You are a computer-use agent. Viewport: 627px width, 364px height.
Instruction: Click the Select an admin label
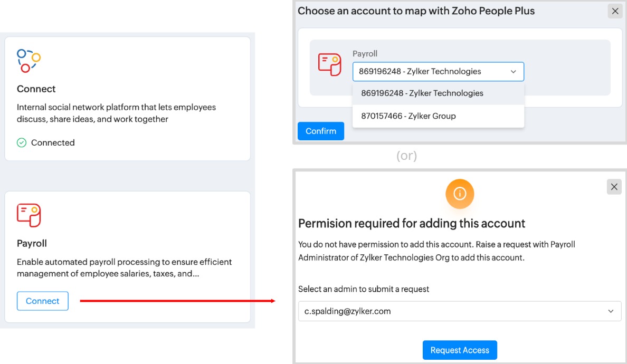364,289
